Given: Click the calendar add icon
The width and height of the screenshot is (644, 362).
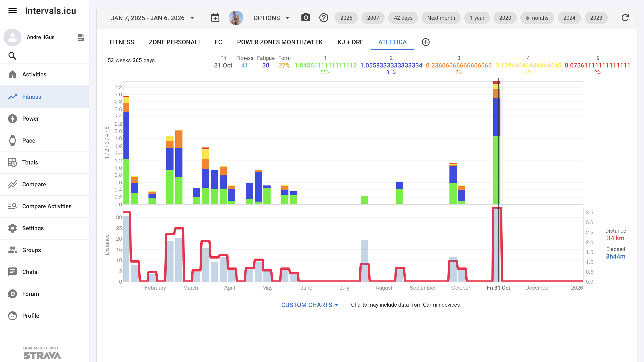Looking at the screenshot, I should pyautogui.click(x=215, y=18).
